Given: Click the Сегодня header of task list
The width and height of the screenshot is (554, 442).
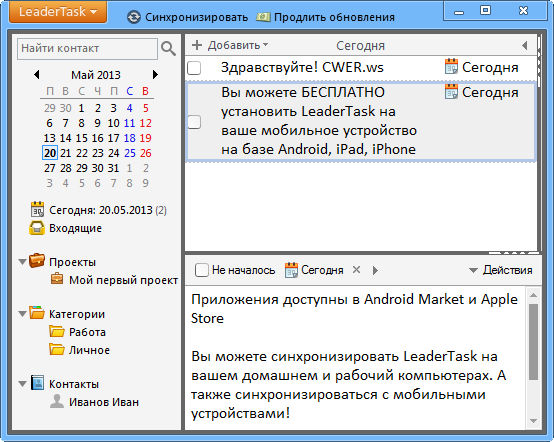Looking at the screenshot, I should pos(360,46).
